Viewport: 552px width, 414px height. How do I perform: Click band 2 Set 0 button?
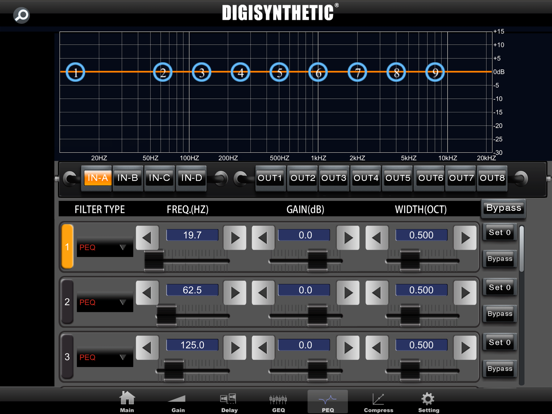coord(500,287)
